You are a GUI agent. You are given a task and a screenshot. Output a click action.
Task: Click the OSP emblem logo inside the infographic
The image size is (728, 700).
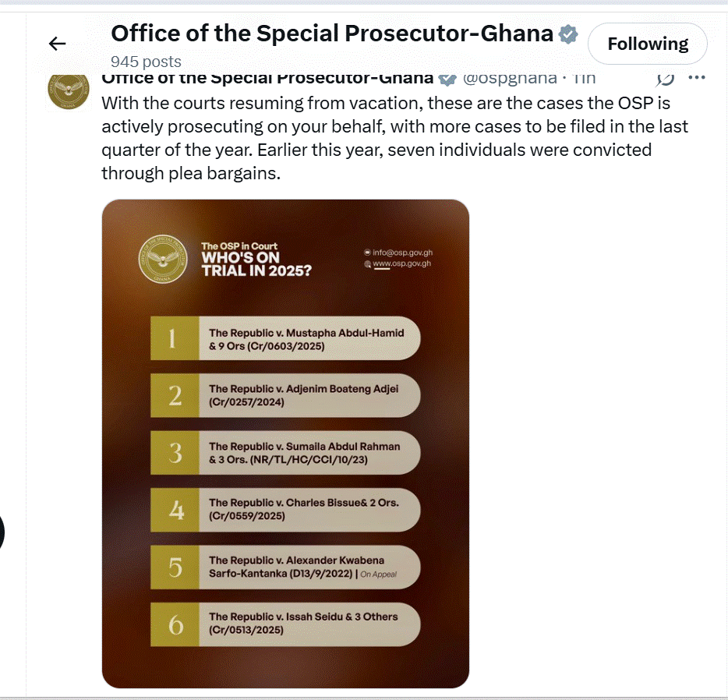[x=162, y=259]
